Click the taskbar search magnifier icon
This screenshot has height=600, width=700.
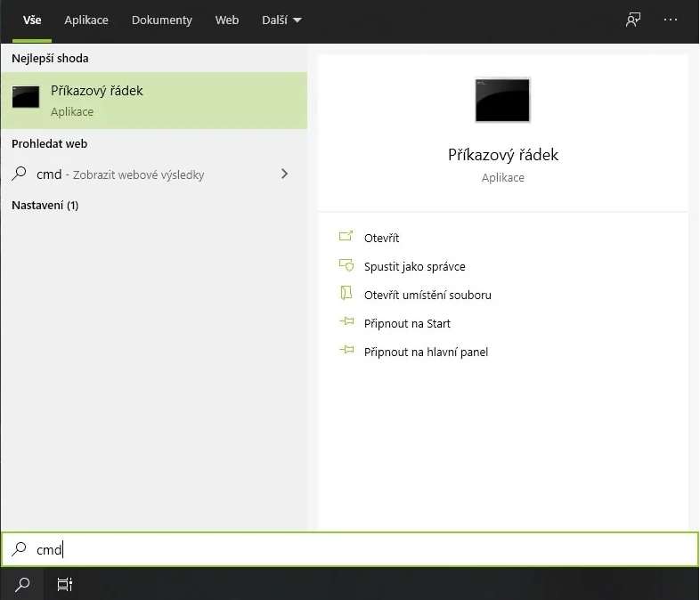point(23,585)
